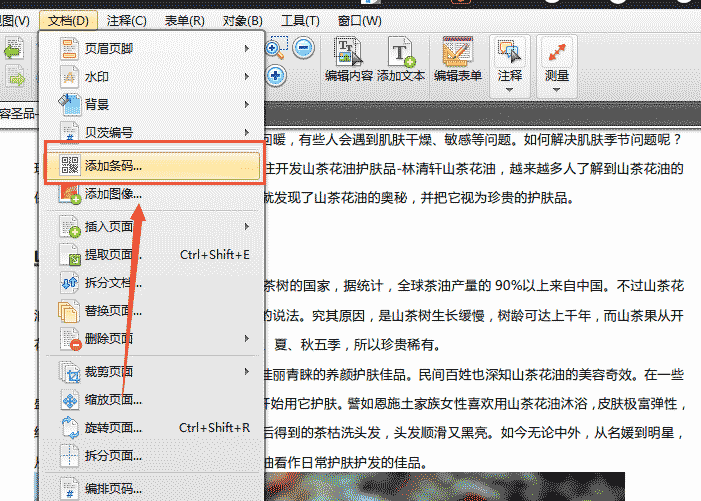Expand 裁剪页面 submenu arrow
Image resolution: width=701 pixels, height=501 pixels.
[x=247, y=371]
